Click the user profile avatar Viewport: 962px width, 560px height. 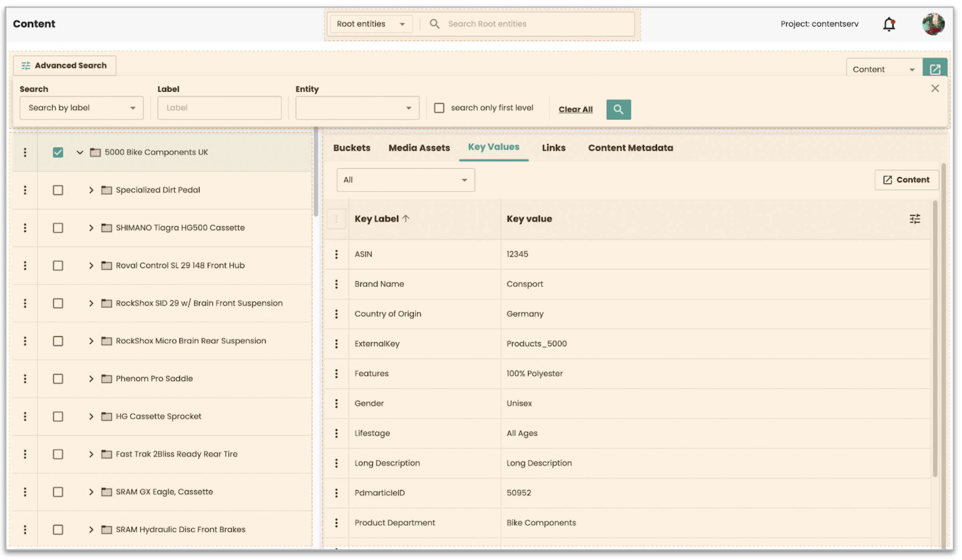pos(933,24)
